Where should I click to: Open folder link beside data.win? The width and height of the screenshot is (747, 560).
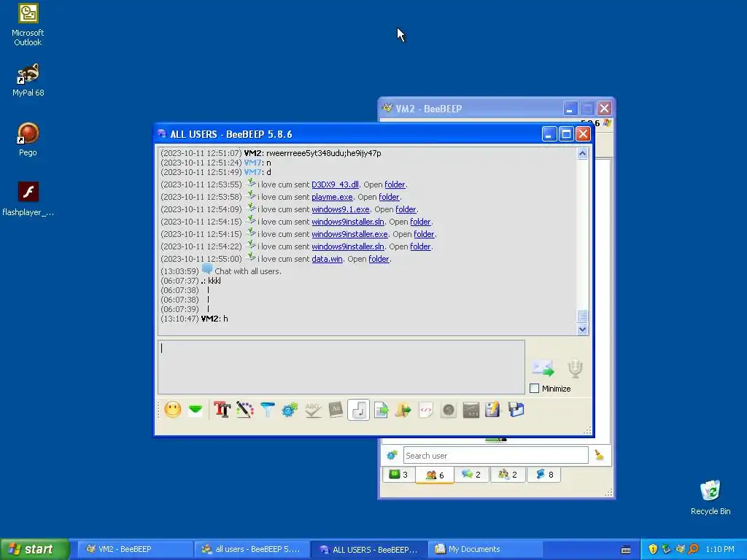[x=379, y=259]
